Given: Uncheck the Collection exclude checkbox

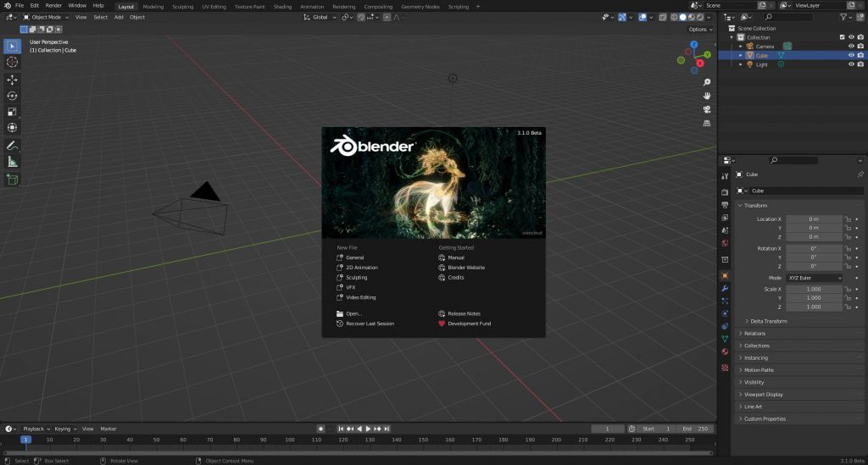Looking at the screenshot, I should click(x=843, y=37).
